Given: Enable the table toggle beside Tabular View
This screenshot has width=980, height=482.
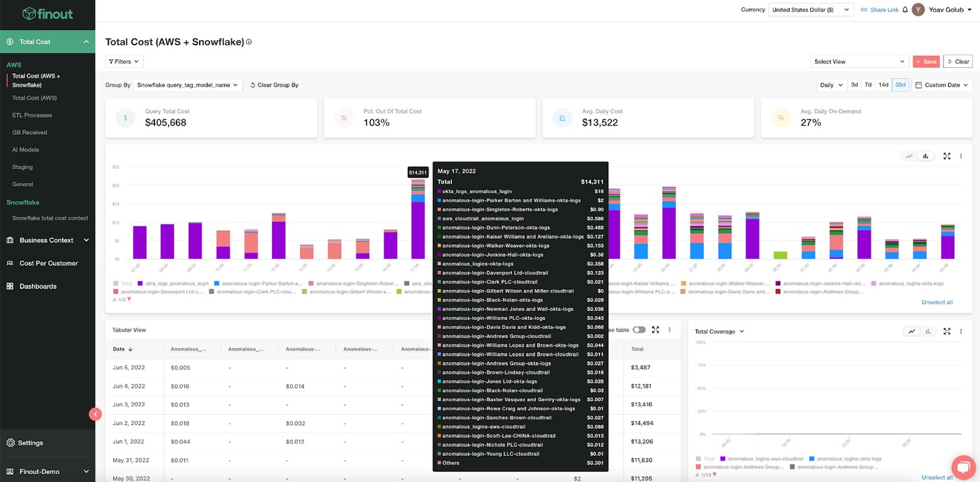Looking at the screenshot, I should click(x=640, y=329).
